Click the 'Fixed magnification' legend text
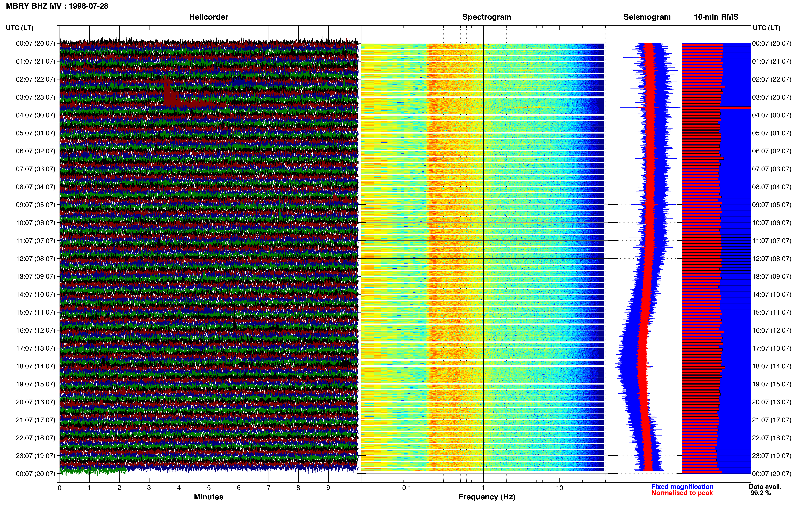The height and width of the screenshot is (508, 812). pos(682,486)
